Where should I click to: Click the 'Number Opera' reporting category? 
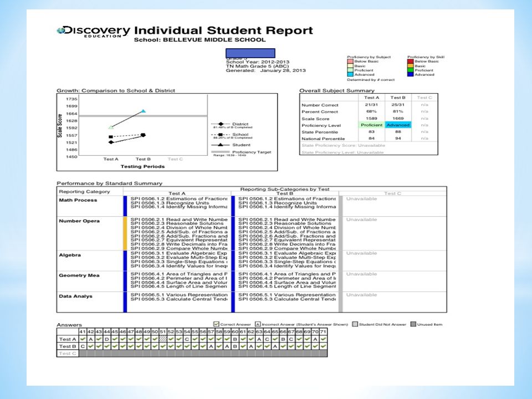point(79,221)
